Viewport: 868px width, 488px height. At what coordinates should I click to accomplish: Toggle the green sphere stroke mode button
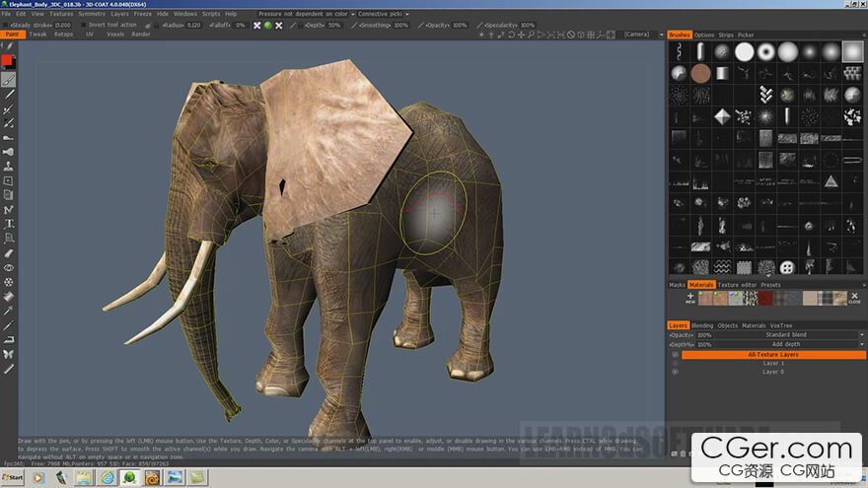(x=268, y=25)
